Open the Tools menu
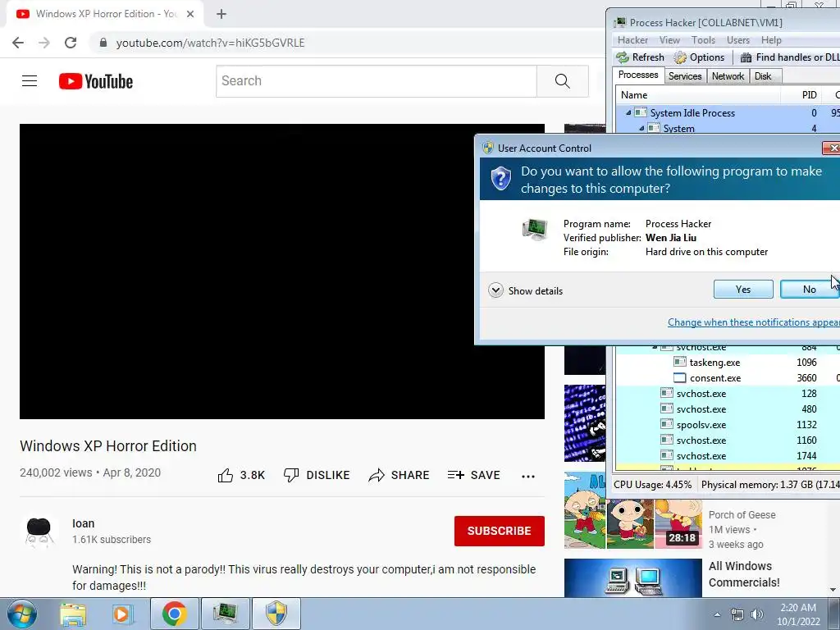The width and height of the screenshot is (840, 630). point(703,40)
